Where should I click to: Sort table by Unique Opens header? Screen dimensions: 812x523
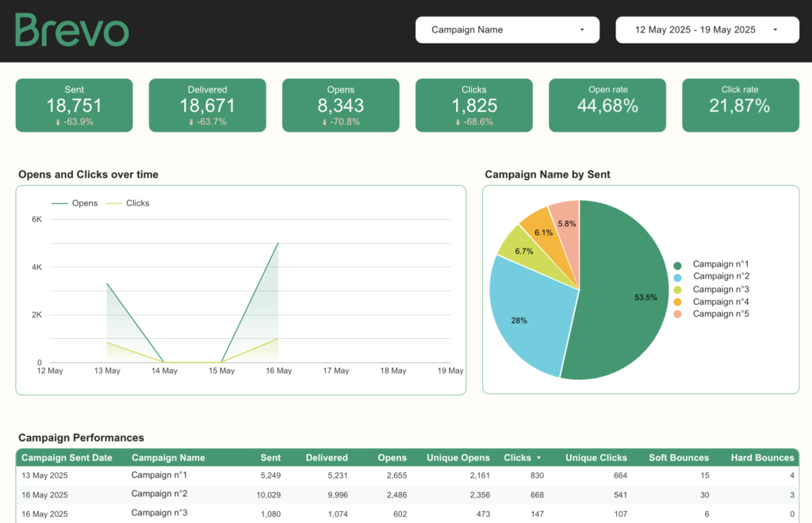[x=458, y=458]
